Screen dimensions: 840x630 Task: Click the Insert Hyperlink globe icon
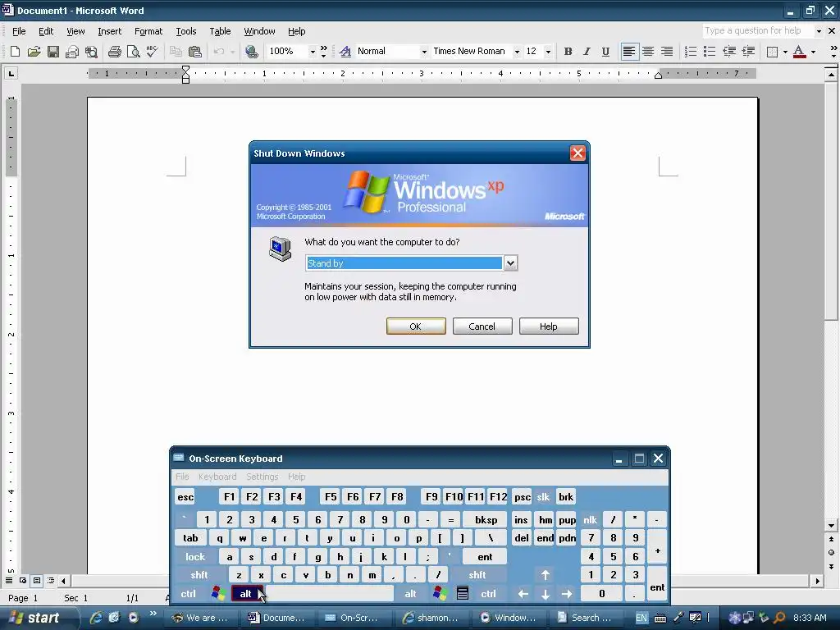(x=251, y=52)
